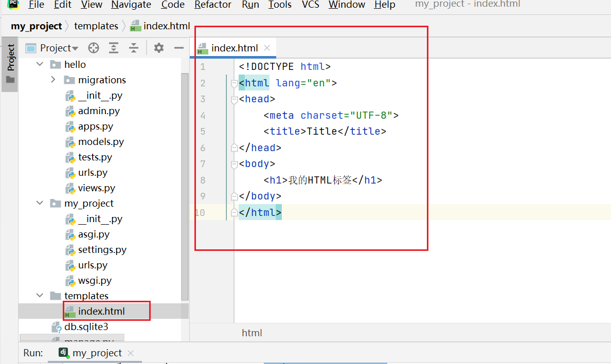The width and height of the screenshot is (611, 364).
Task: Select models.py in project tree
Action: 101,141
